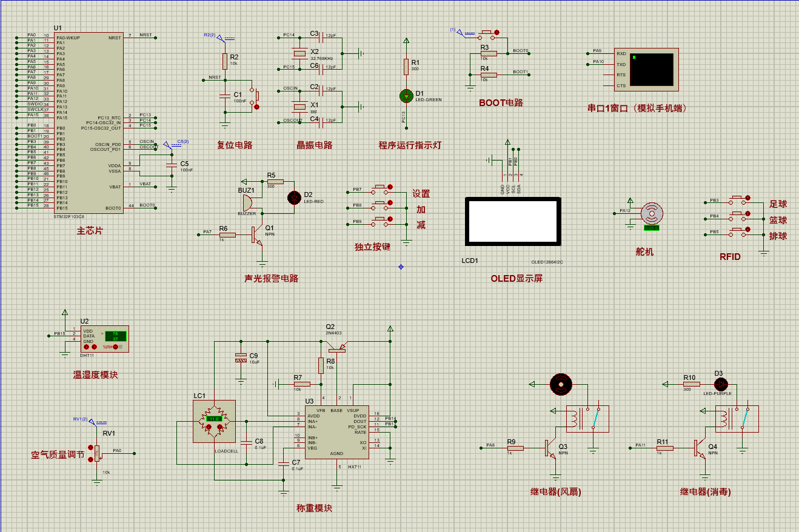Click the RV1(2) voltage probe
The width and height of the screenshot is (799, 532).
click(x=97, y=422)
